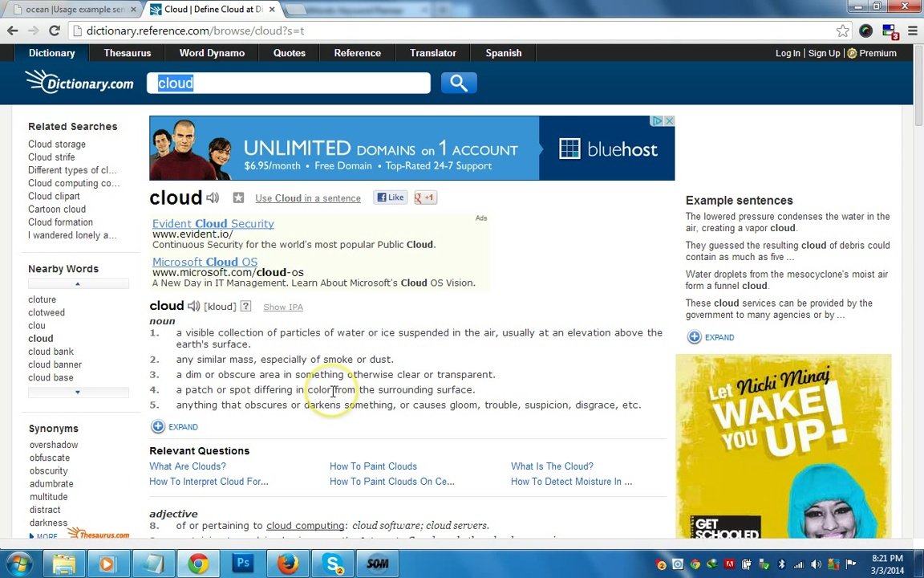Click the search box containing cloud
The image size is (924, 578).
click(289, 83)
